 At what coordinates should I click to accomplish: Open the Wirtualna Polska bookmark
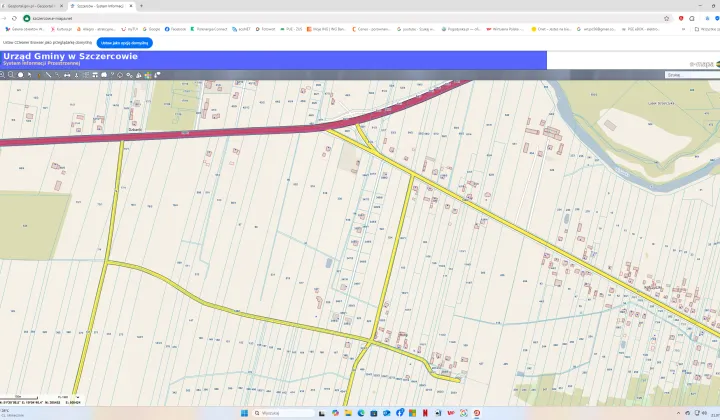pyautogui.click(x=503, y=29)
